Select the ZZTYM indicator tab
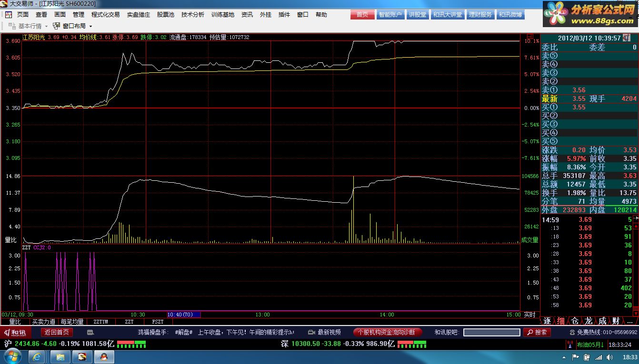Screen dimensions: 639x364 pyautogui.click(x=100, y=322)
